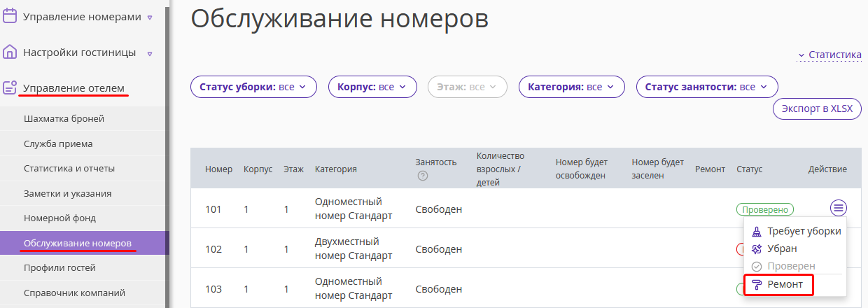Open the Этаж filter dropdown
Image resolution: width=868 pixels, height=308 pixels.
point(467,87)
